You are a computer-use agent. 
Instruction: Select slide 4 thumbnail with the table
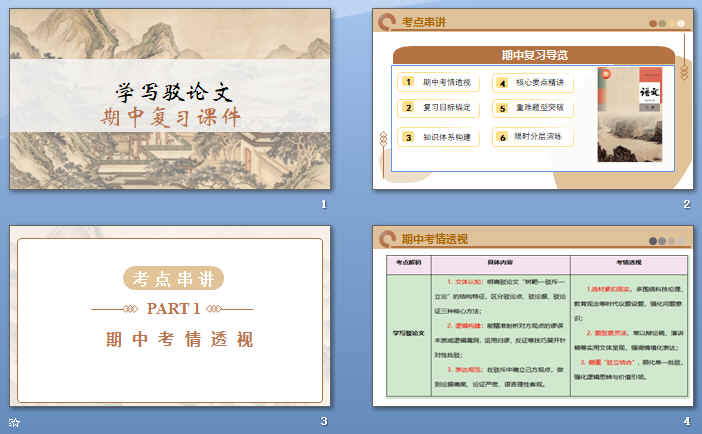(x=533, y=316)
